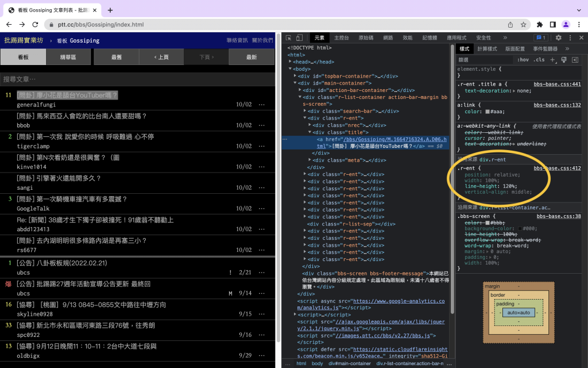Go to 精華區 on the board
The image size is (588, 368).
point(68,57)
